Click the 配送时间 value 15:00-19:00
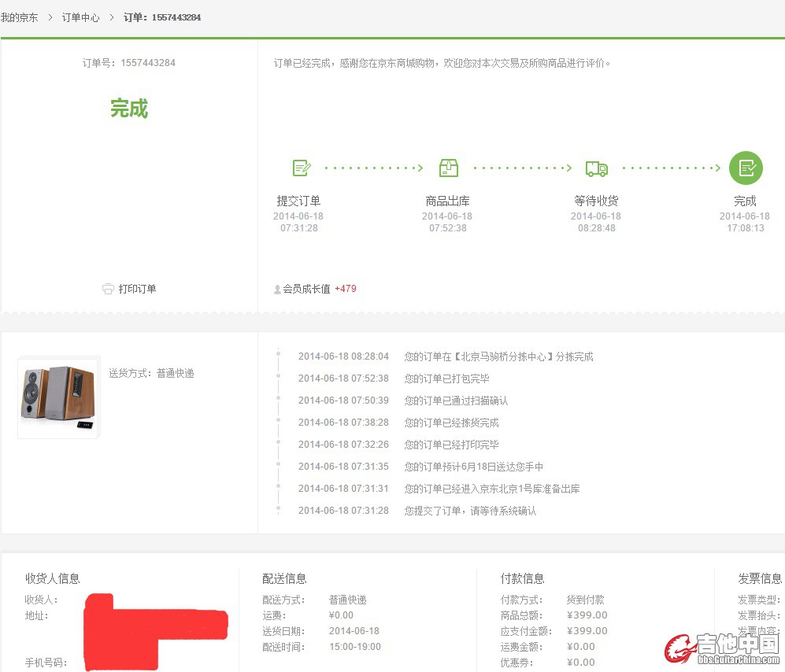Viewport: 785px width, 672px height. coord(355,647)
